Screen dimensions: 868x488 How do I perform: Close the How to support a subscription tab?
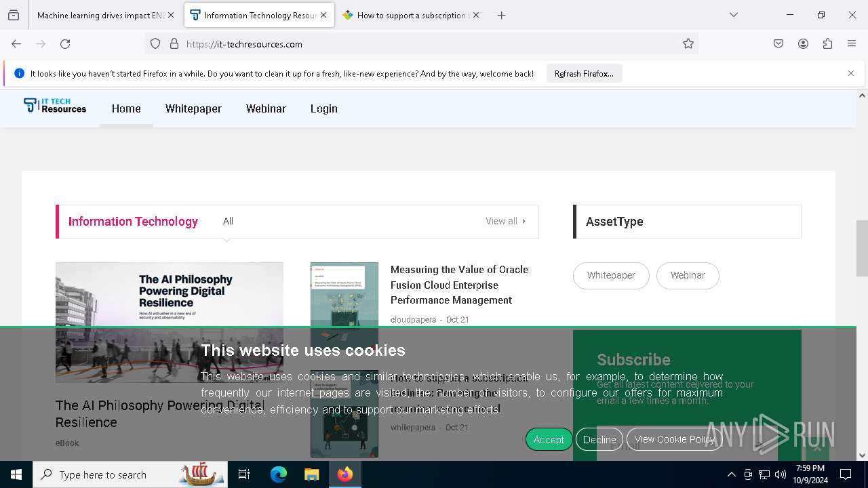coord(476,15)
